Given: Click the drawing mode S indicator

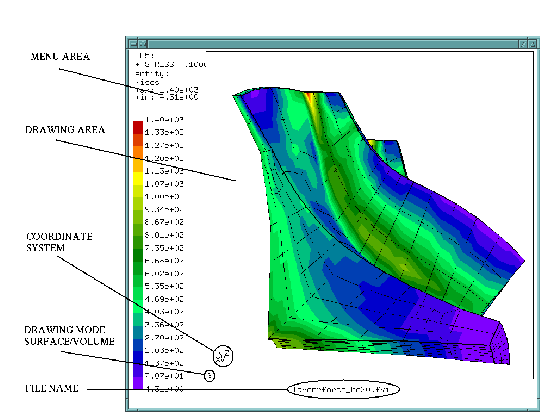Looking at the screenshot, I should (x=210, y=375).
